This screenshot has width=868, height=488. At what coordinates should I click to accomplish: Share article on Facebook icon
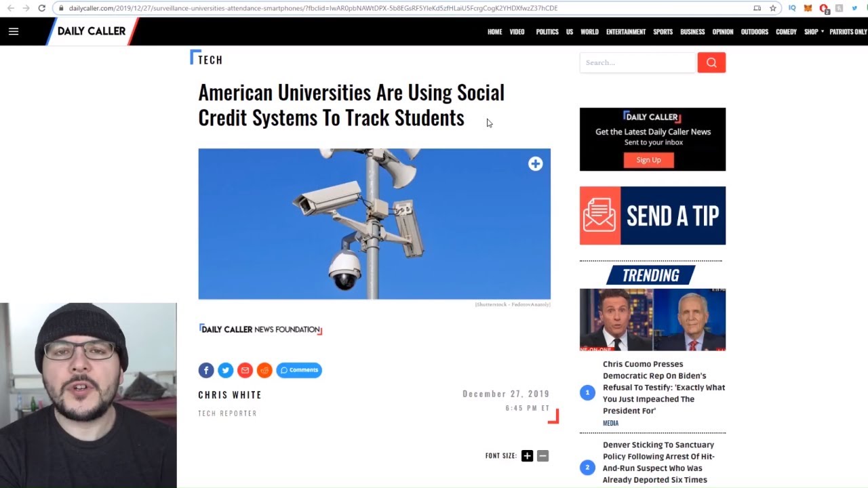[x=206, y=370]
